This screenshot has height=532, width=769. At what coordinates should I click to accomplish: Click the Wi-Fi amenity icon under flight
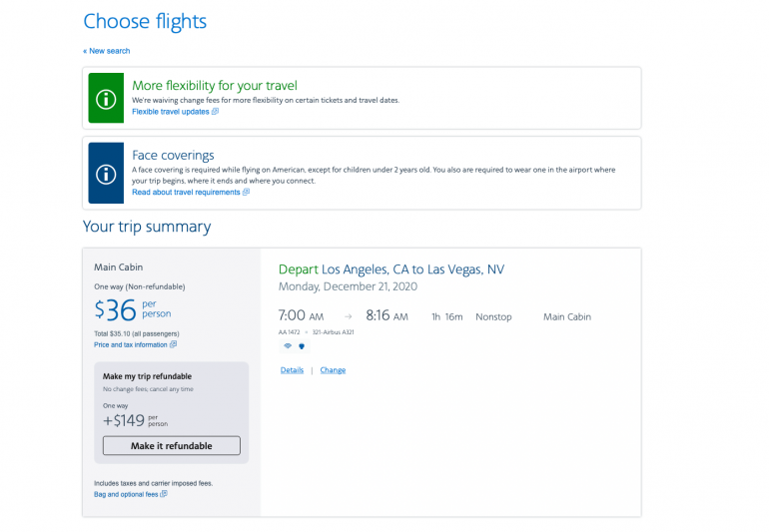coord(288,346)
